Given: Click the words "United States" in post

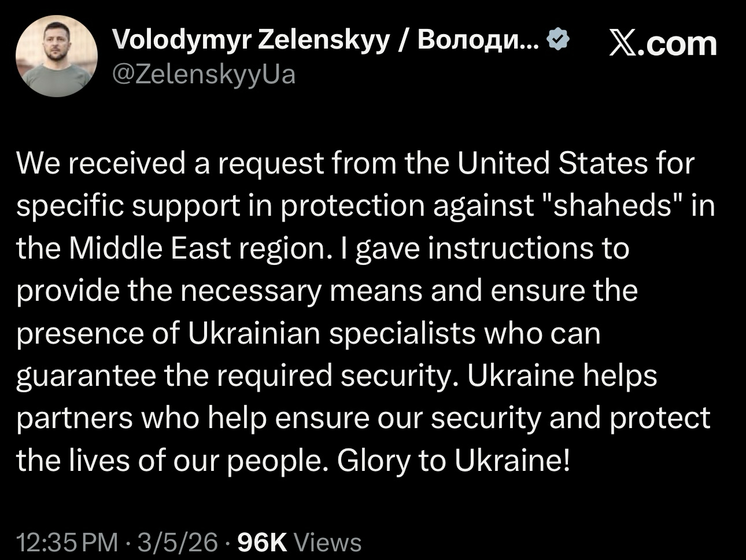Looking at the screenshot, I should point(553,164).
